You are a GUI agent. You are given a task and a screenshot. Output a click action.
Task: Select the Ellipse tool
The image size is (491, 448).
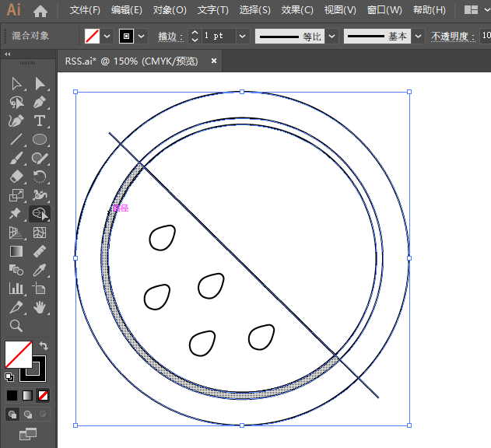coord(40,139)
